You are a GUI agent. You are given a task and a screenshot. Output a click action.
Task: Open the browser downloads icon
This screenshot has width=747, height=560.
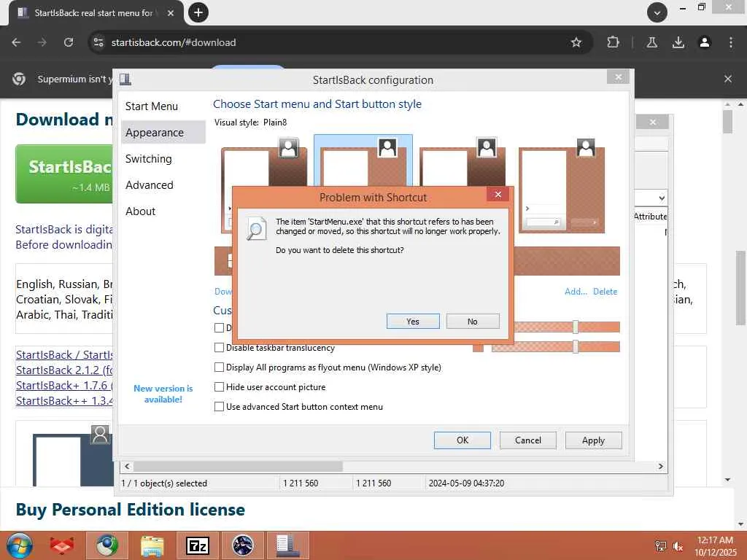[x=678, y=42]
